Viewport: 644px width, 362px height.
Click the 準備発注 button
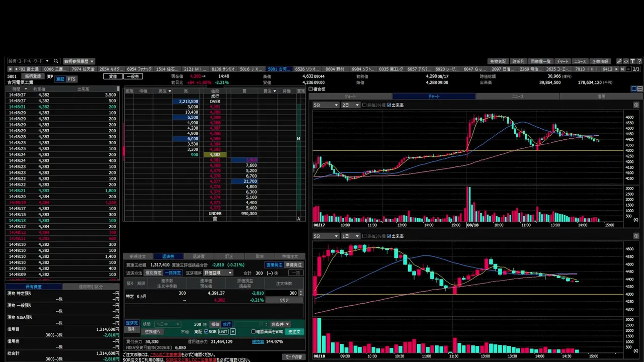pyautogui.click(x=294, y=265)
